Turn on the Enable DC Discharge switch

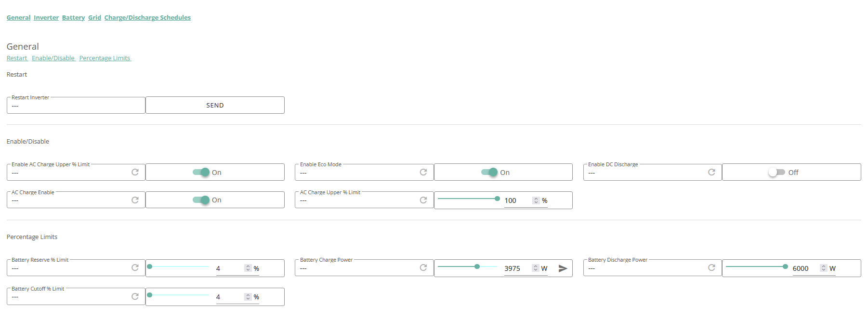pos(776,172)
